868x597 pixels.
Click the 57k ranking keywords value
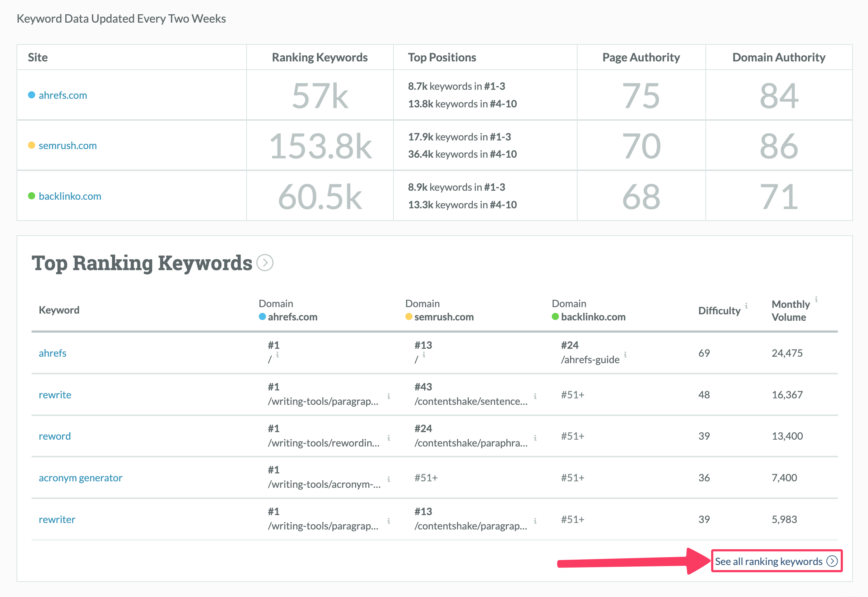tap(320, 96)
